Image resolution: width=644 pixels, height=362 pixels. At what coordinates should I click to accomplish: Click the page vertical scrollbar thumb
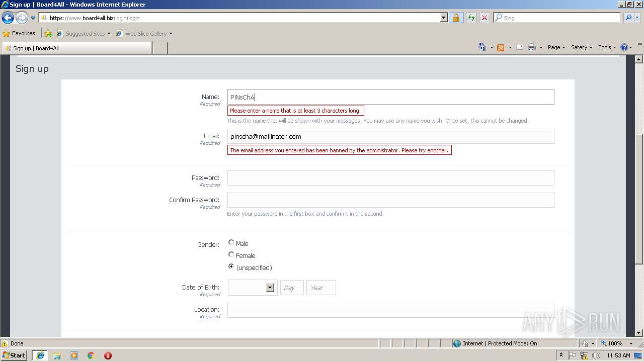639,199
